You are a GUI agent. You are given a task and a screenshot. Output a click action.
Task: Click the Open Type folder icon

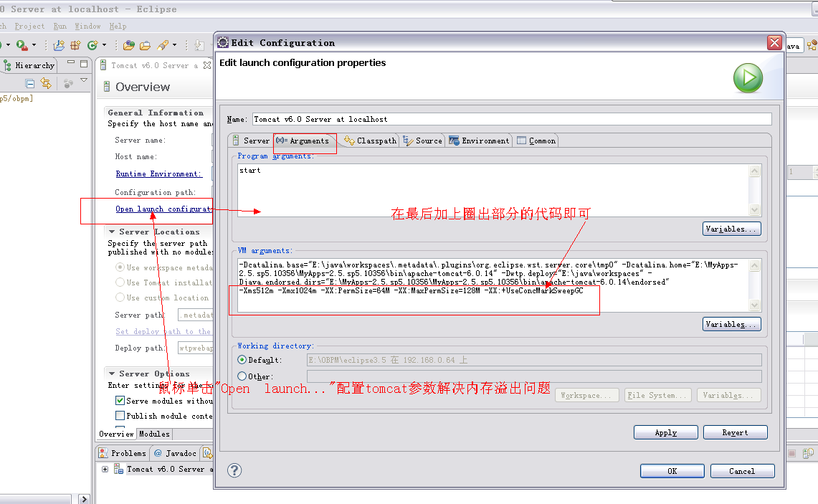point(129,45)
